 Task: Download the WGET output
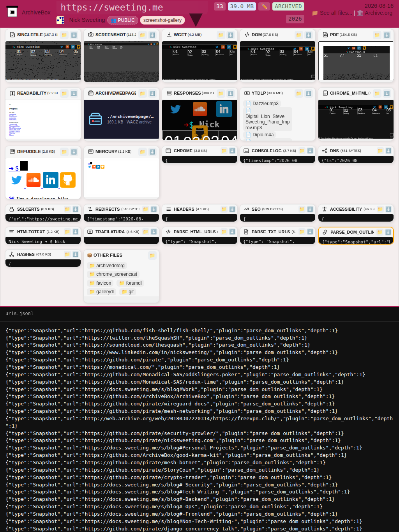point(231,35)
